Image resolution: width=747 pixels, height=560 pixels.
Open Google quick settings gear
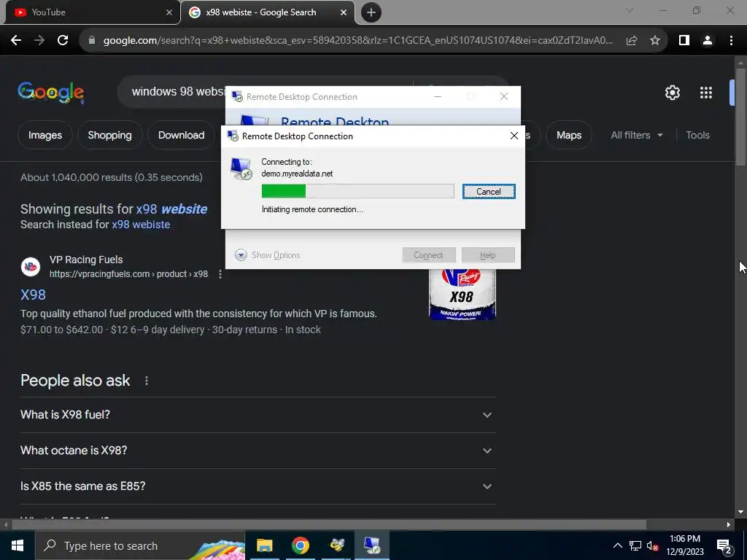(x=672, y=93)
